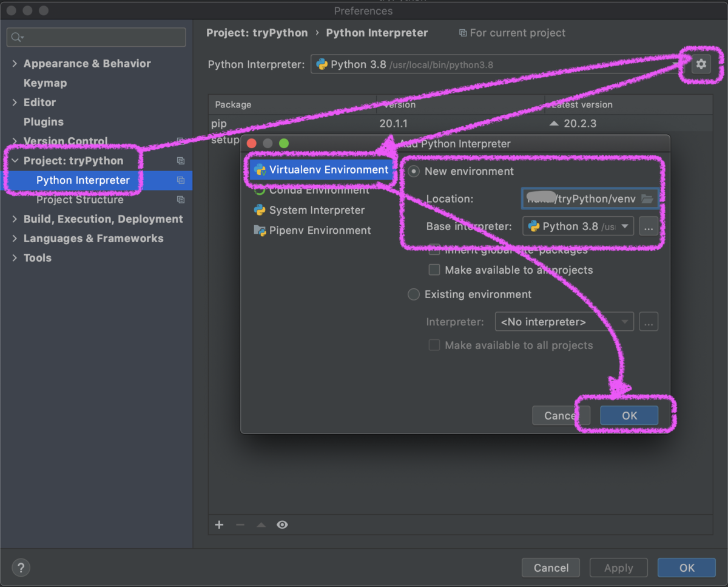728x587 pixels.
Task: Open the interpreter gear settings menu
Action: point(701,64)
